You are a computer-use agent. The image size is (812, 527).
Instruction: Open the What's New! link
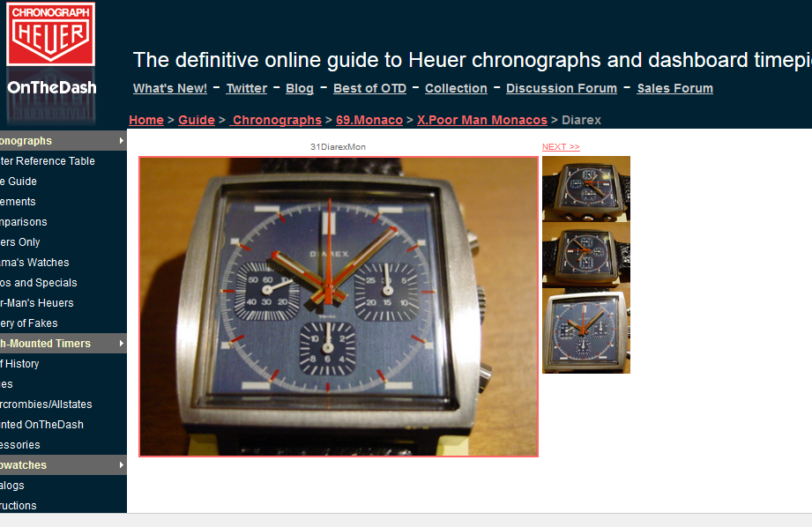170,88
